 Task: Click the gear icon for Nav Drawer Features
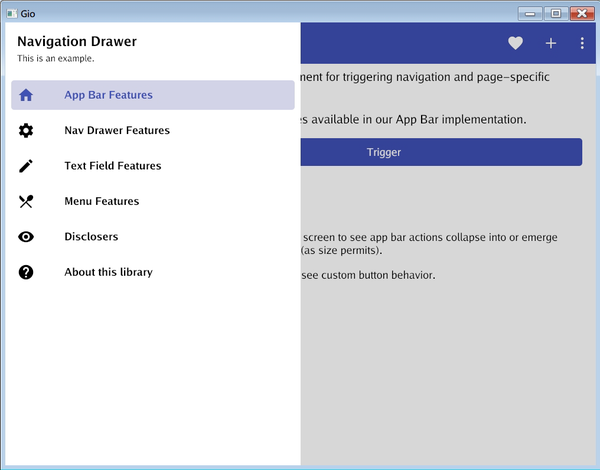pyautogui.click(x=26, y=131)
